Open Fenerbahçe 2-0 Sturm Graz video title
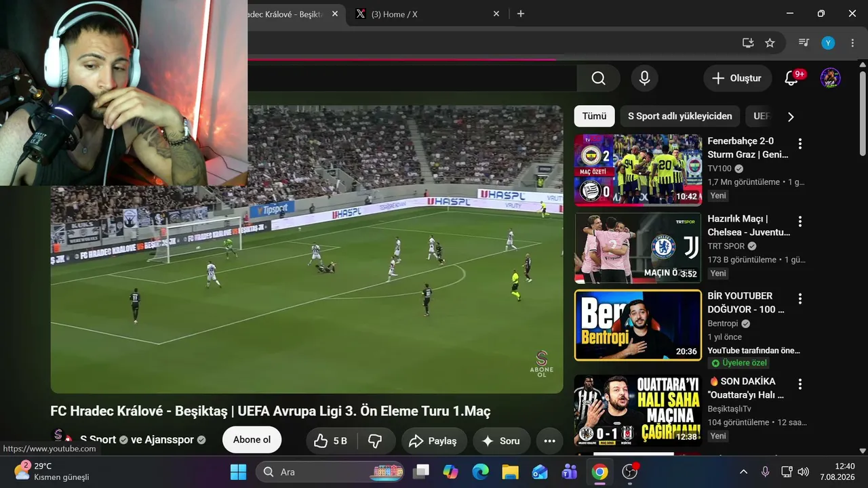This screenshot has width=868, height=488. tap(748, 148)
